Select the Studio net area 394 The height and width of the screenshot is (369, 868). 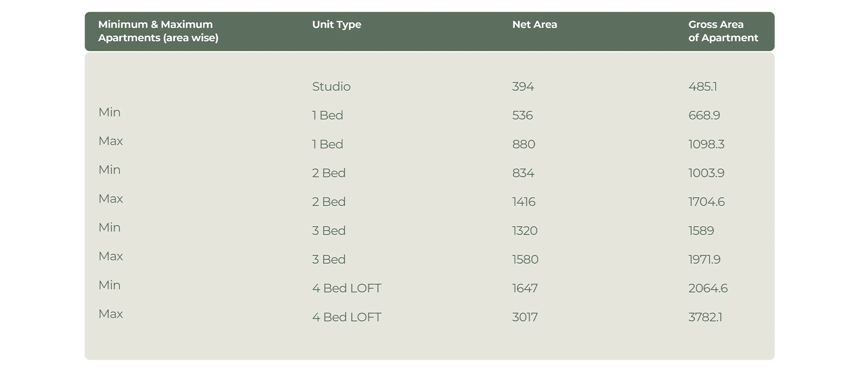[x=523, y=87]
